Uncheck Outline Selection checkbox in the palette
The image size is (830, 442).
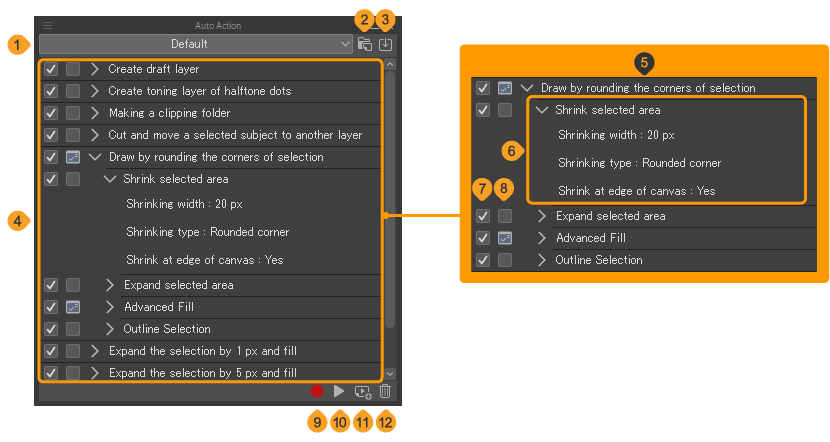click(51, 329)
